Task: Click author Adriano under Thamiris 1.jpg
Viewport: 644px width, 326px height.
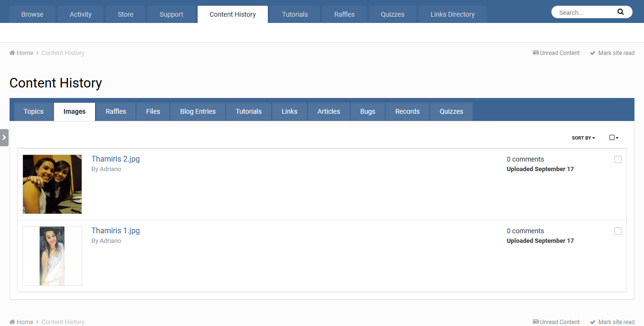Action: tap(110, 241)
